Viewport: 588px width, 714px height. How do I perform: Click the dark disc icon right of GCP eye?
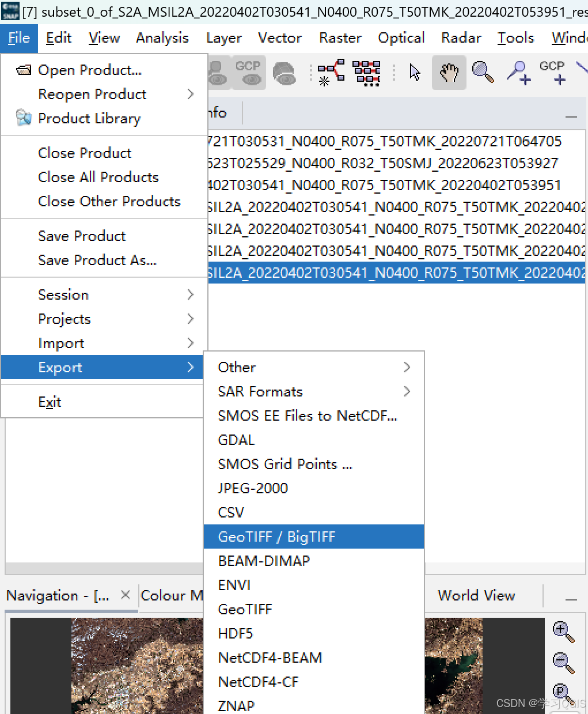tap(284, 74)
